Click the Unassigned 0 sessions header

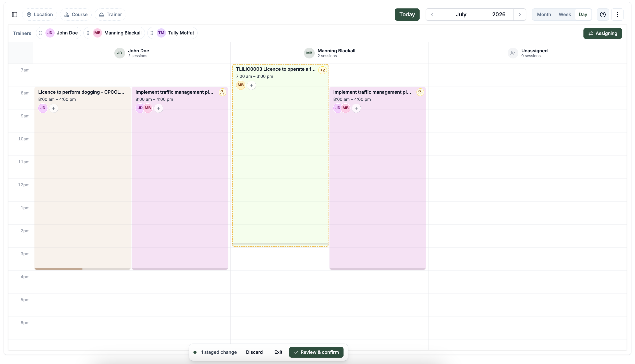pyautogui.click(x=528, y=53)
